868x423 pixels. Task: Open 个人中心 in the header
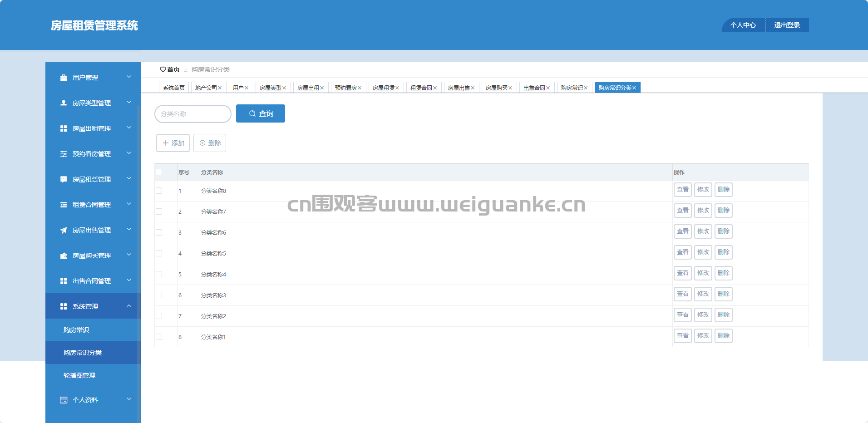pos(743,25)
